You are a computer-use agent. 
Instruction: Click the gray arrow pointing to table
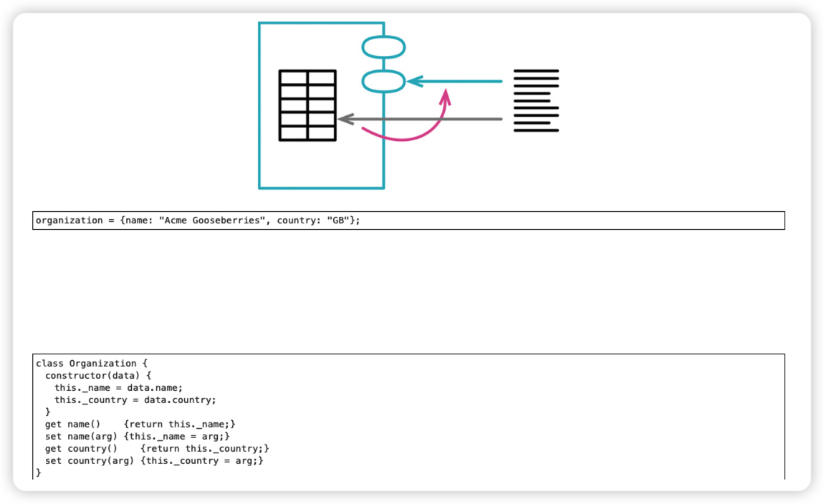click(x=420, y=119)
